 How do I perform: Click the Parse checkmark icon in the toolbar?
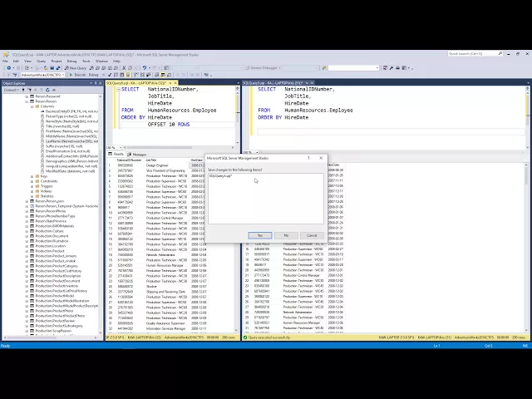110,75
